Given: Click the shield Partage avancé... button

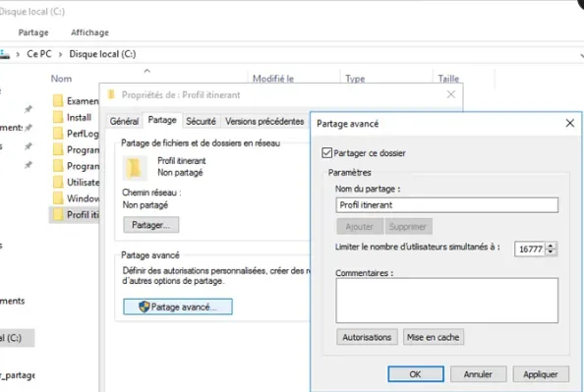Looking at the screenshot, I should tap(178, 307).
